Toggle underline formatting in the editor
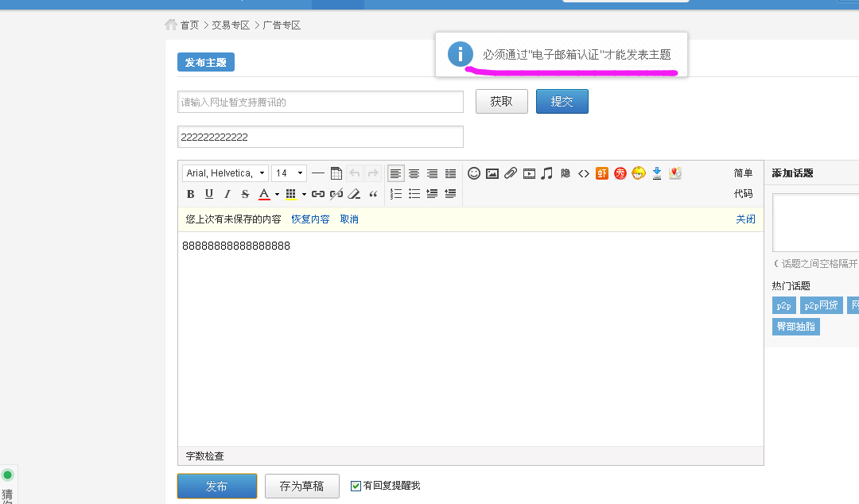Viewport: 859px width, 504px height. [x=208, y=193]
